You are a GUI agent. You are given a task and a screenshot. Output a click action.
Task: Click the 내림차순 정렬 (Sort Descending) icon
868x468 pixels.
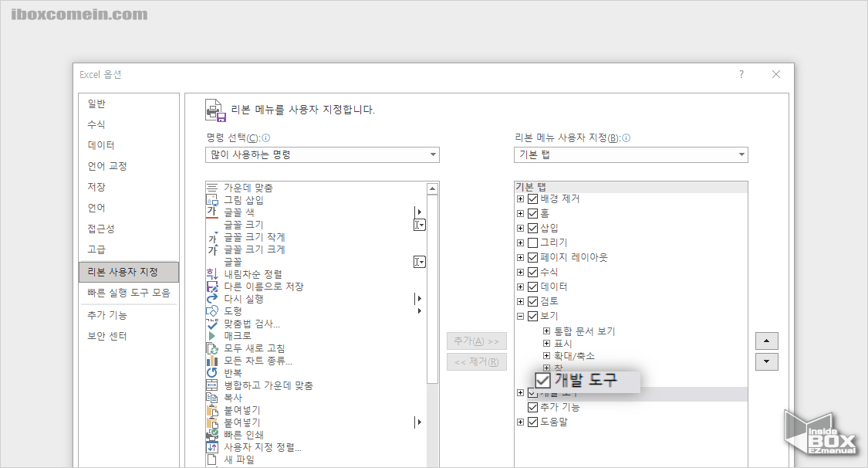click(212, 273)
